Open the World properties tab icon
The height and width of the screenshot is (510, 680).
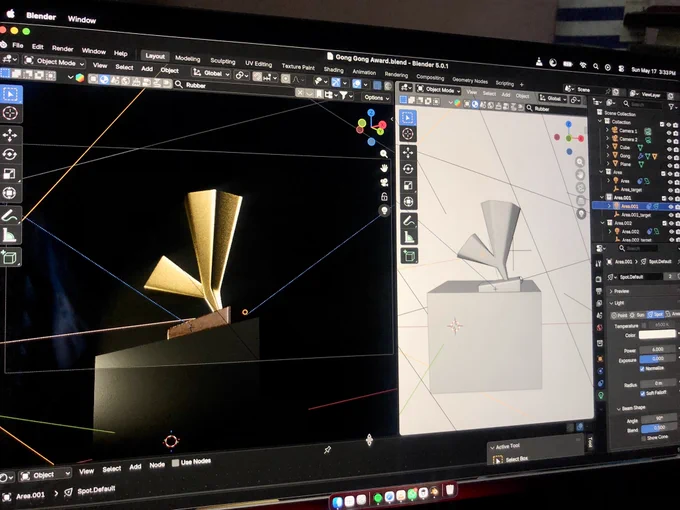600,328
